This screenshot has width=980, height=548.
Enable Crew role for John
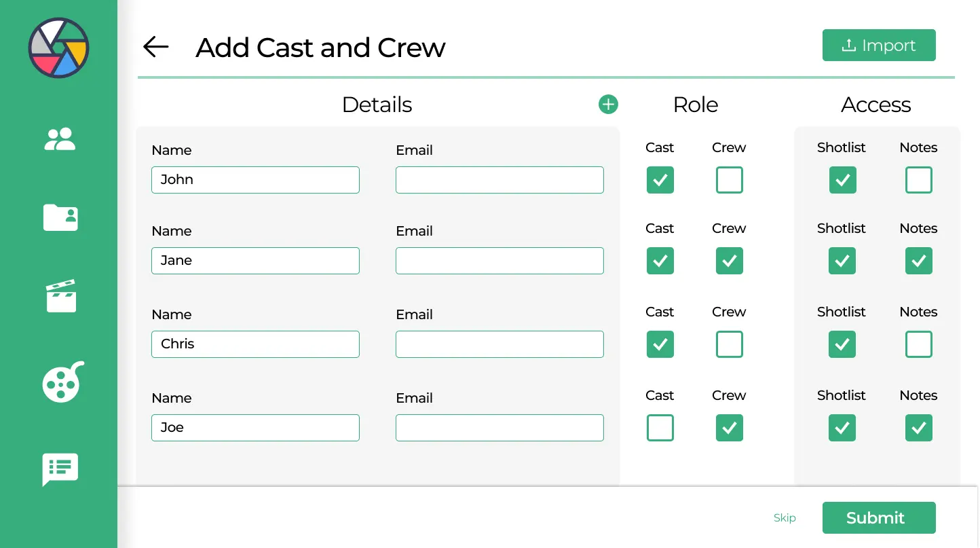(x=729, y=181)
